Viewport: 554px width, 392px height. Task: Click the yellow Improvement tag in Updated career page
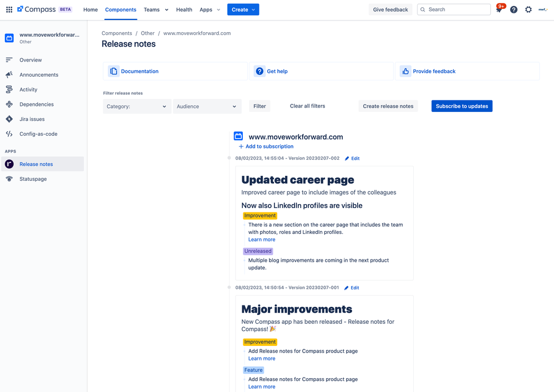260,216
